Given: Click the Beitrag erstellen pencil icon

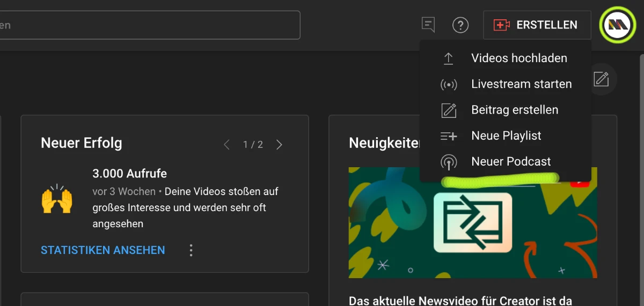Looking at the screenshot, I should click(449, 110).
